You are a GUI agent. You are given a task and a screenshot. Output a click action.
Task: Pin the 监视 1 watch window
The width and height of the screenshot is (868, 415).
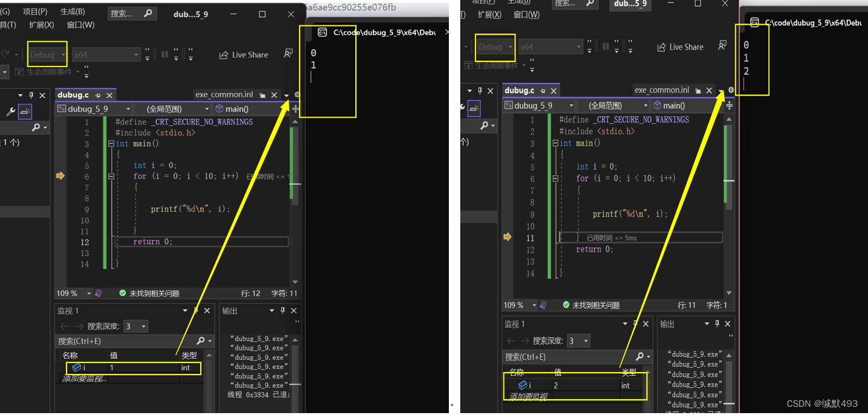click(196, 310)
